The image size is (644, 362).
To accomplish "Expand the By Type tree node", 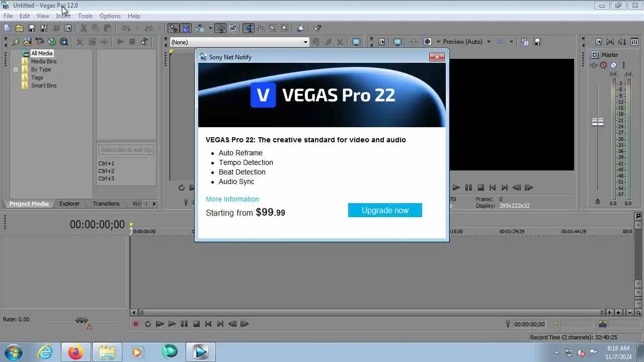I will click(x=16, y=69).
